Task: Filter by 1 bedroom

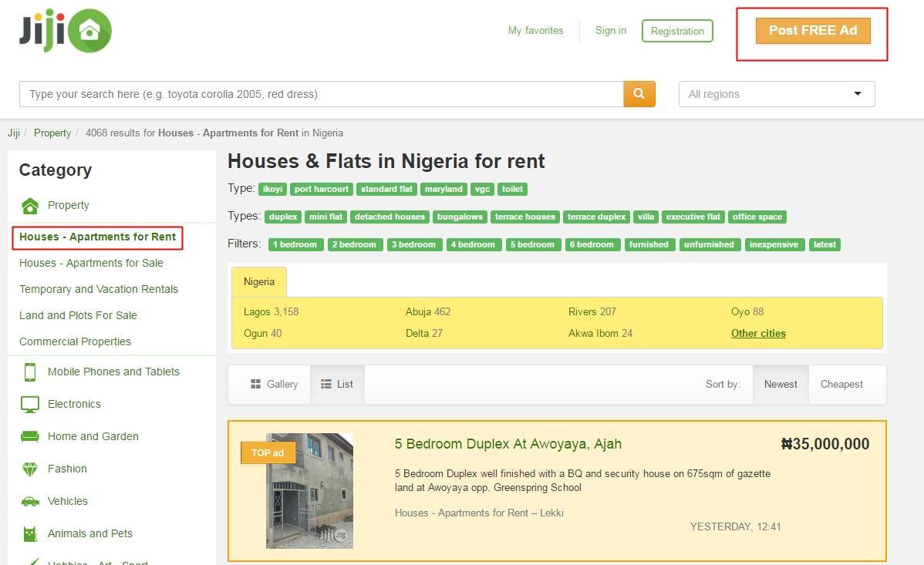Action: [x=296, y=244]
